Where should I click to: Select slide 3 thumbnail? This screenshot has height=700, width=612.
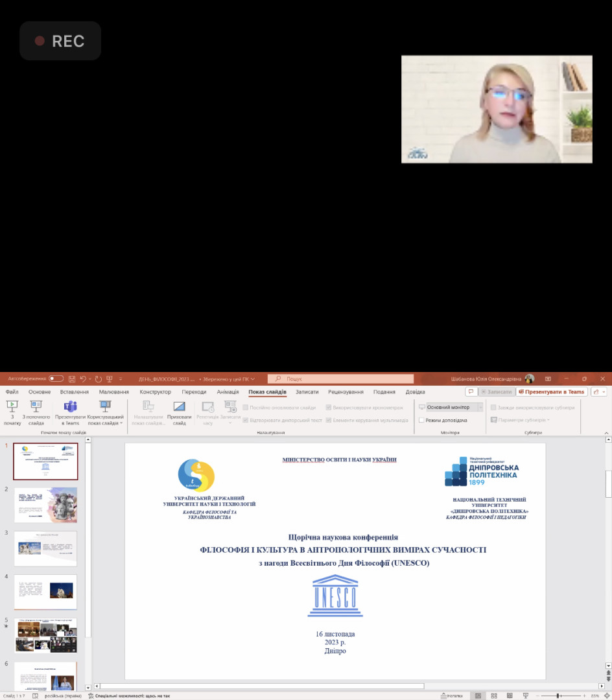45,549
